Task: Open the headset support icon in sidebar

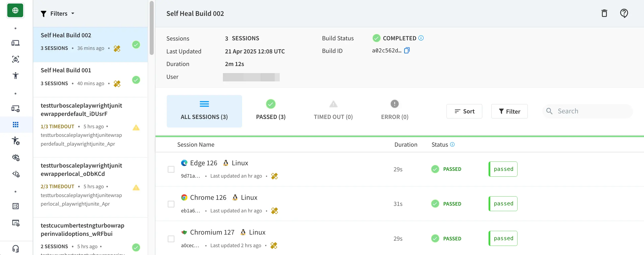Action: (x=16, y=249)
